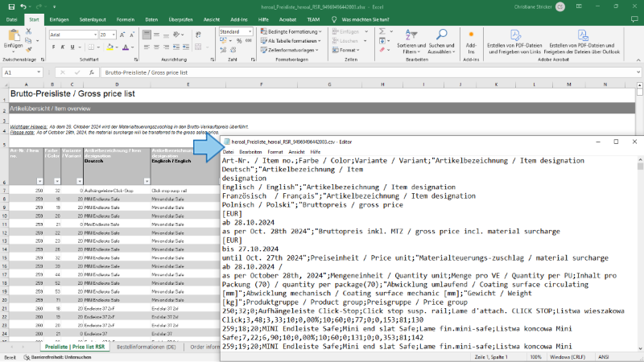644x362 pixels.
Task: Insert function with the fx icon
Action: tap(91, 72)
